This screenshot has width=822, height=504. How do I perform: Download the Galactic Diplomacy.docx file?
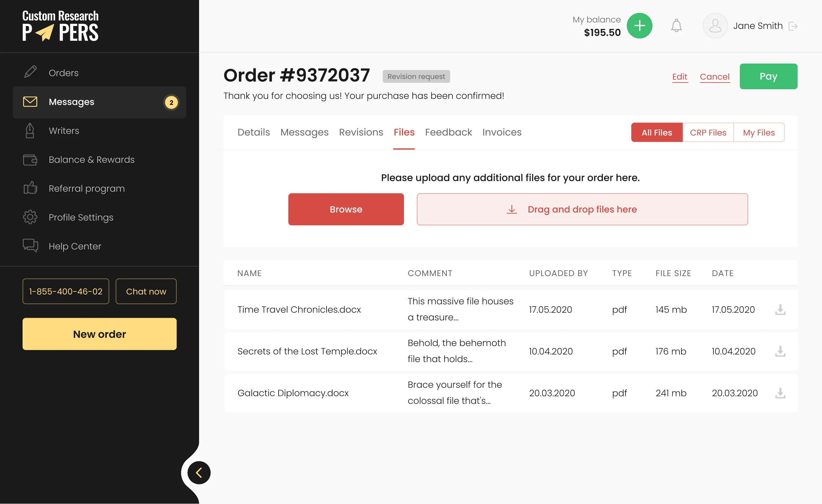(780, 393)
